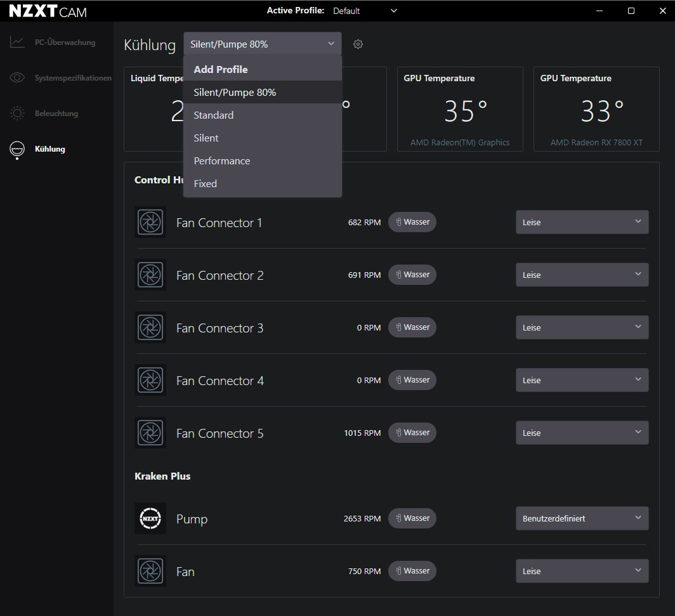
Task: Click the NZXT Pump icon
Action: 150,518
